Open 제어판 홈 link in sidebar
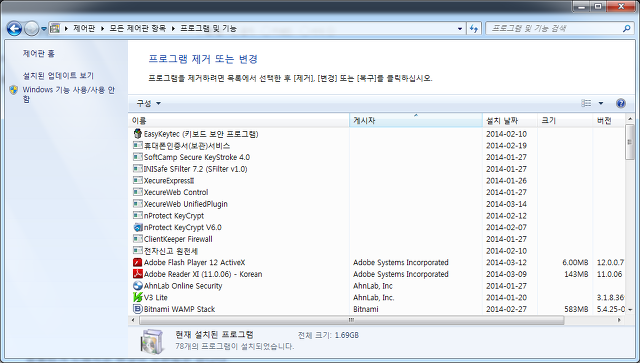 (x=38, y=53)
